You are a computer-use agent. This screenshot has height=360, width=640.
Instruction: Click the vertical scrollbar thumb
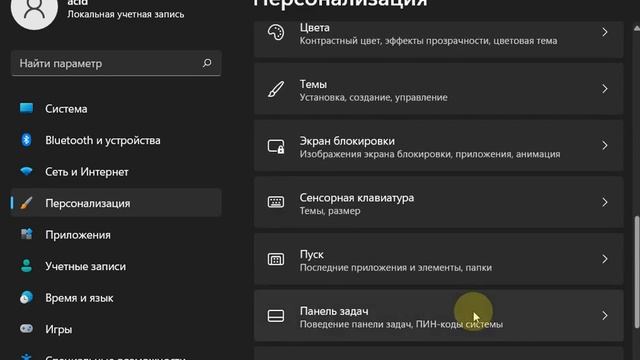[x=637, y=271]
